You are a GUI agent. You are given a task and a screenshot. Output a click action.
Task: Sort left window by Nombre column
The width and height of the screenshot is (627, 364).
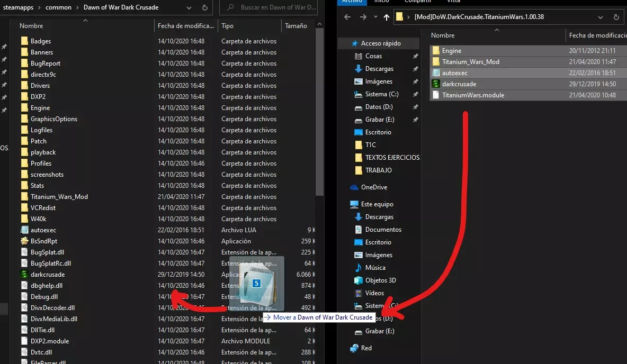(x=31, y=25)
